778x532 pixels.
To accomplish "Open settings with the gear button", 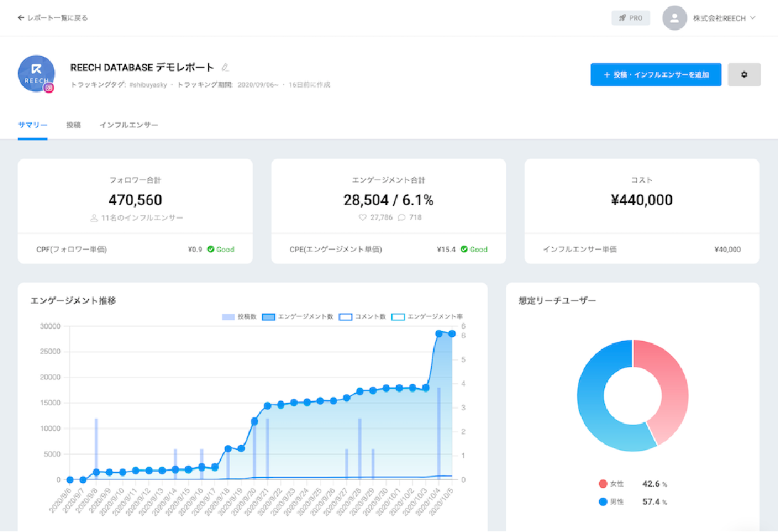I will 744,75.
